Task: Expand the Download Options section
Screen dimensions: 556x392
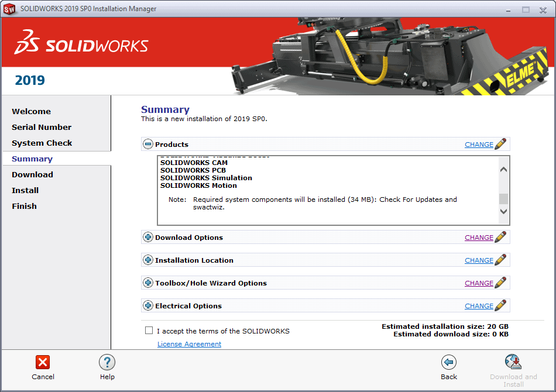Action: click(x=148, y=237)
